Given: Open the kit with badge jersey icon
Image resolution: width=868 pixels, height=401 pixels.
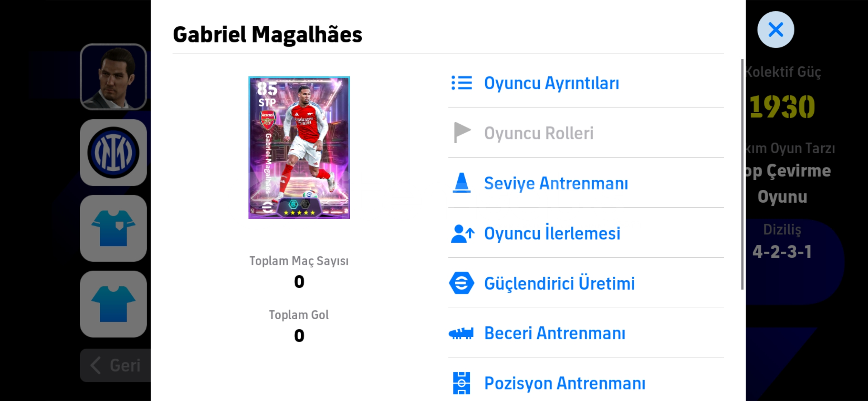Looking at the screenshot, I should coord(114,228).
